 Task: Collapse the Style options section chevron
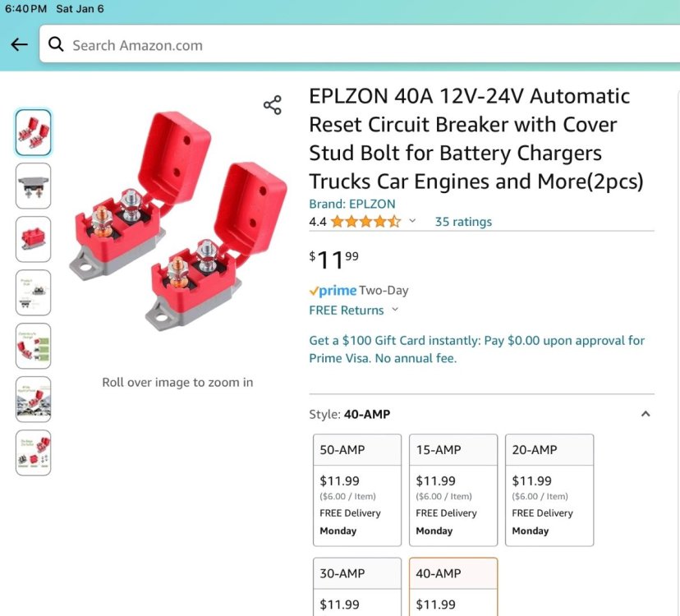[646, 414]
